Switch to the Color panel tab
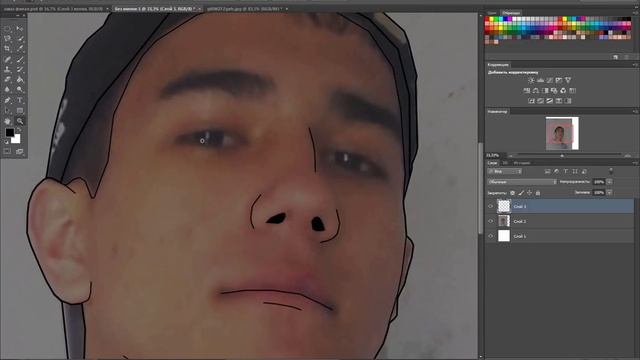Image resolution: width=640 pixels, height=360 pixels. tap(493, 13)
